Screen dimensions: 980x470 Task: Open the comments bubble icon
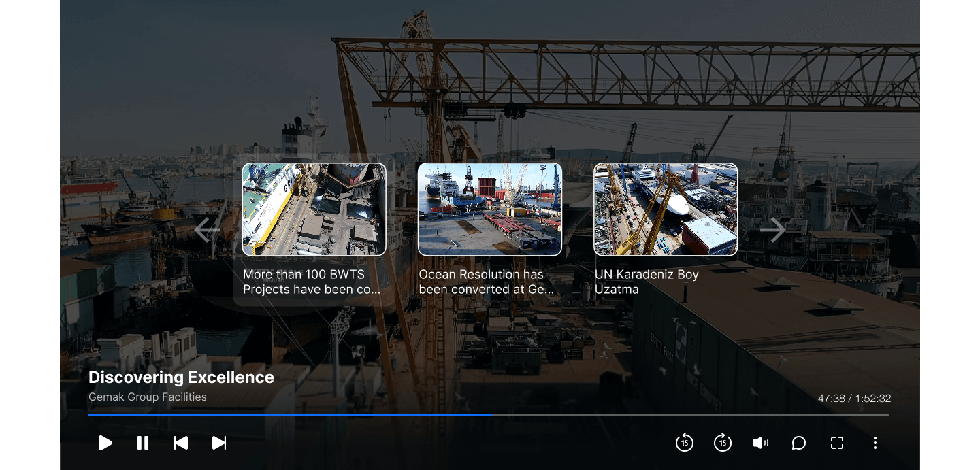(798, 443)
